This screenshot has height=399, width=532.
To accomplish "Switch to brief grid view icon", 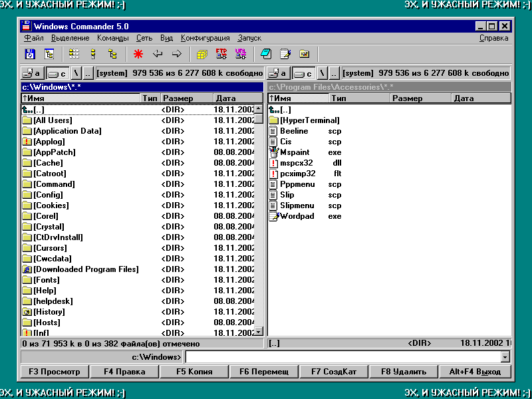I will click(74, 54).
